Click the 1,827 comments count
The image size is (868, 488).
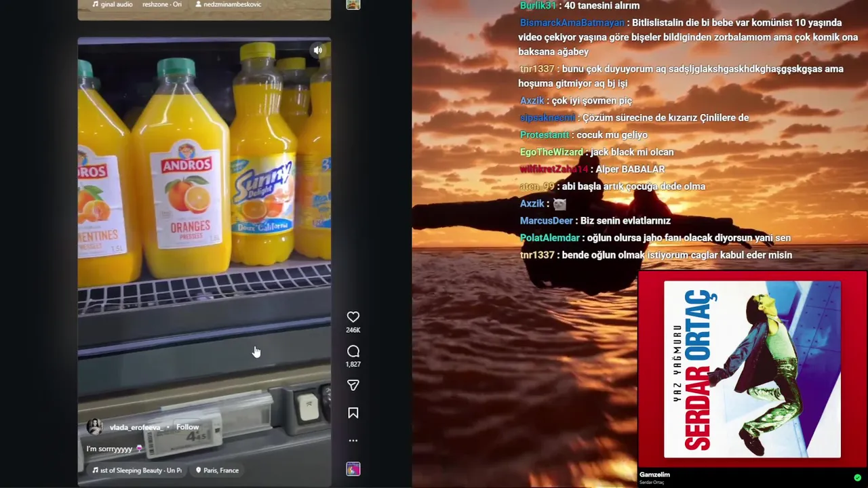[353, 364]
